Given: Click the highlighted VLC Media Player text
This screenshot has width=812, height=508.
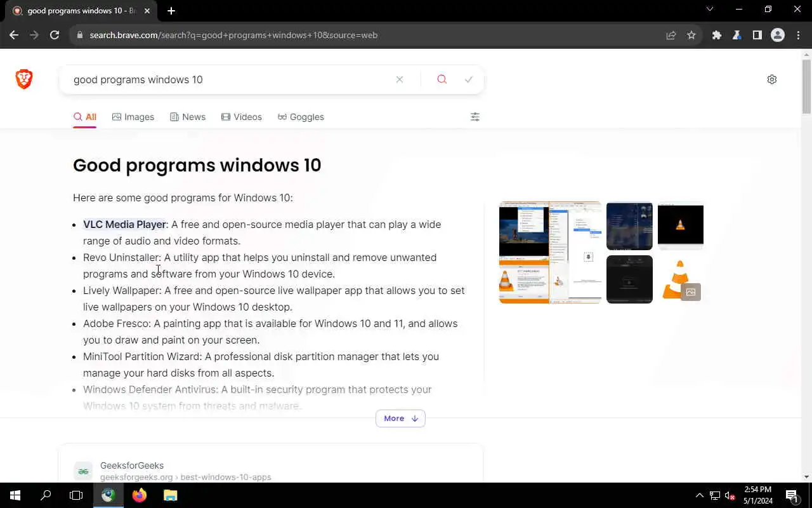Looking at the screenshot, I should pos(124,224).
